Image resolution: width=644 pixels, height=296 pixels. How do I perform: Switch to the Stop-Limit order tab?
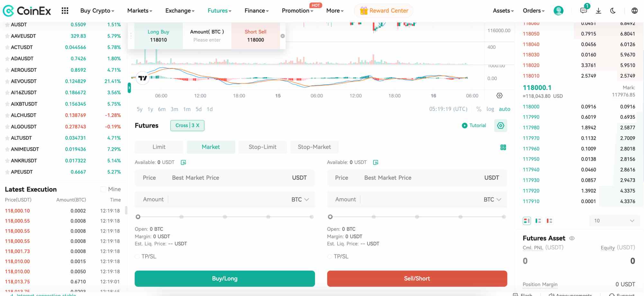tap(263, 147)
